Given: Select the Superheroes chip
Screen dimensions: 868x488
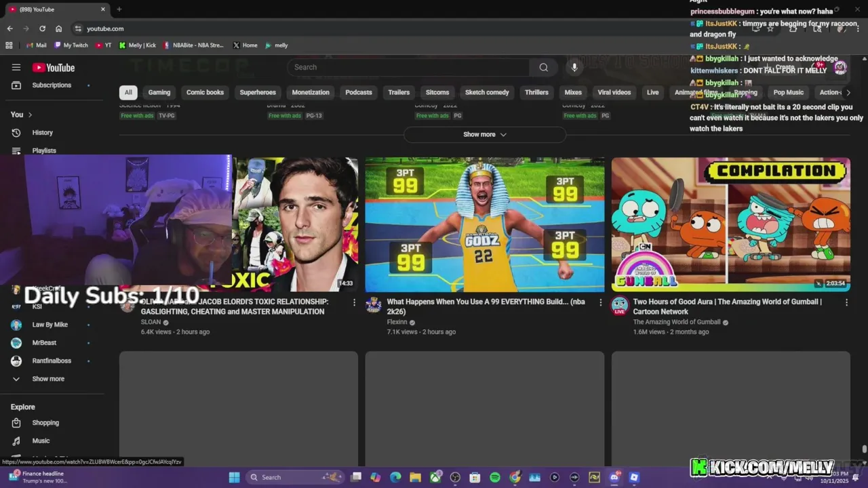Looking at the screenshot, I should coord(258,92).
